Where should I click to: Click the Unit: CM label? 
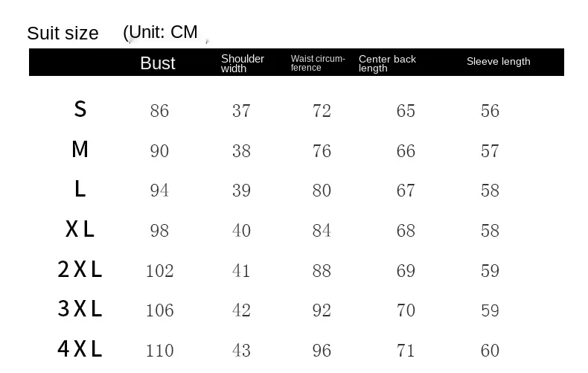[x=162, y=32]
